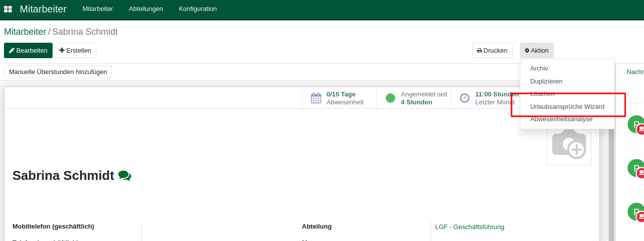Click the Erstellen button
This screenshot has height=241, width=644.
[75, 50]
